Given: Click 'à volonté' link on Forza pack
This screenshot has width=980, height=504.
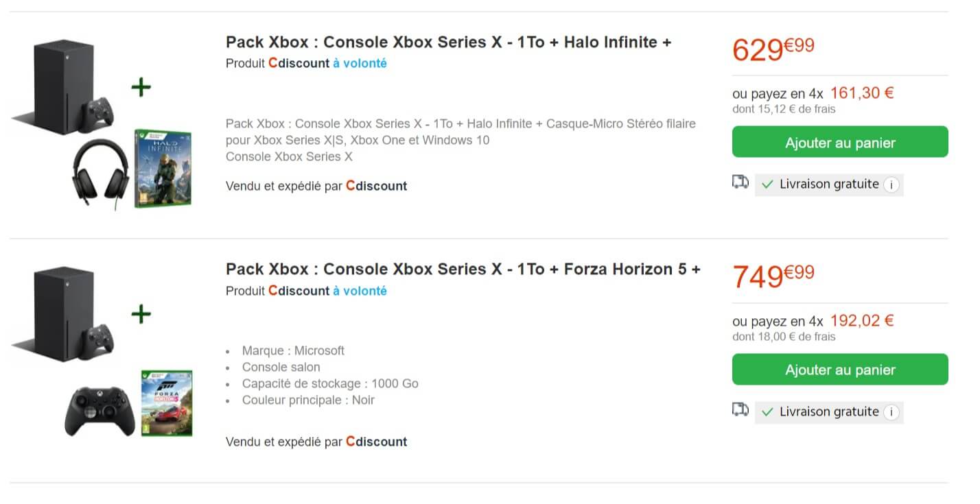Looking at the screenshot, I should tap(360, 291).
